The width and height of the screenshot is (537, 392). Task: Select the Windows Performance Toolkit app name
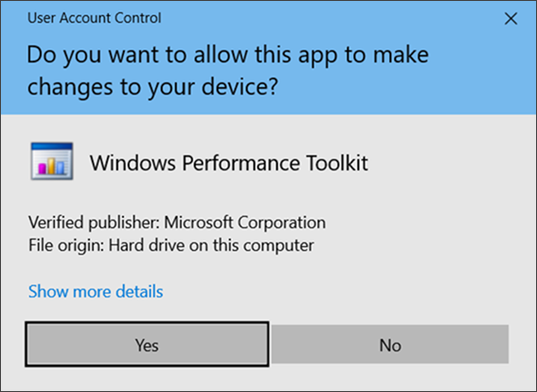[229, 163]
